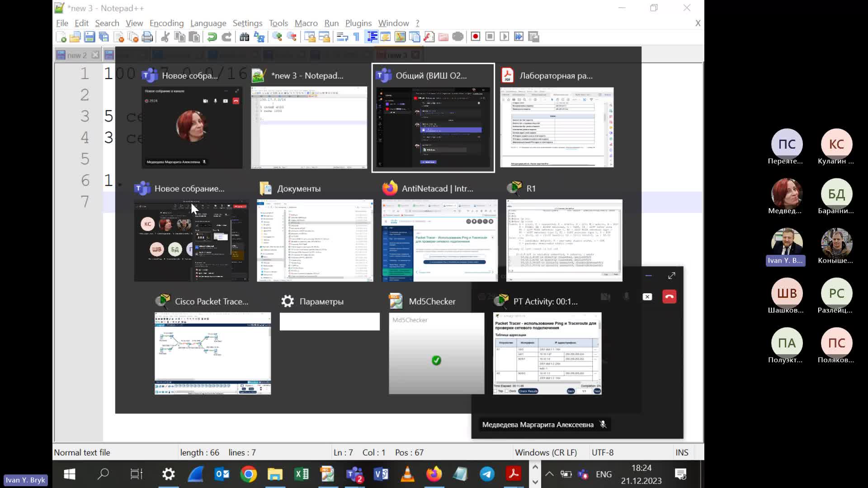This screenshot has height=488, width=868.
Task: Click taskbar overflow up arrow
Action: (x=535, y=467)
